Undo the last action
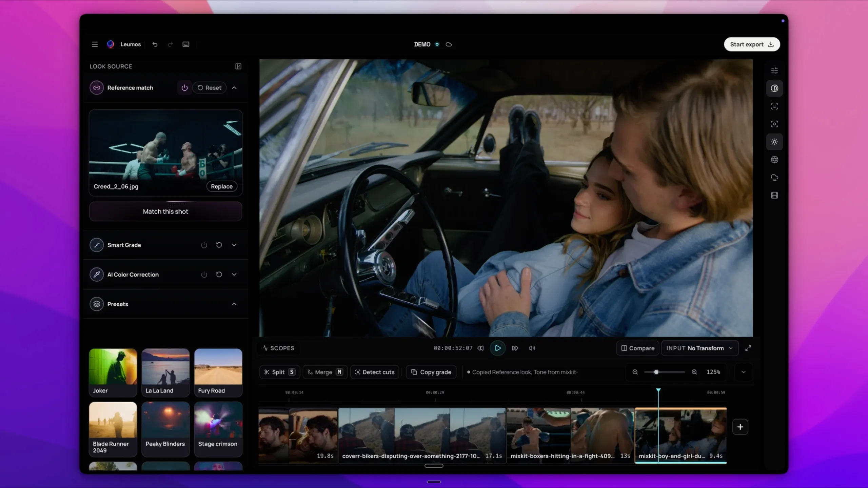Screen dimensions: 868x488 (155, 44)
